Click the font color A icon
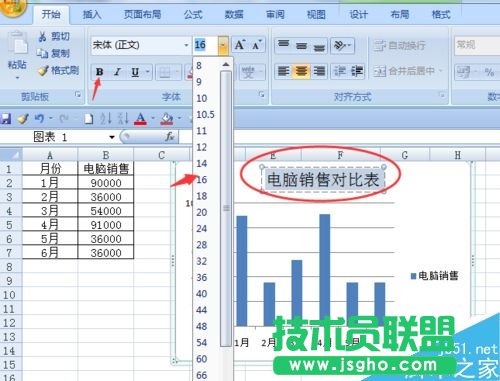 (140, 119)
